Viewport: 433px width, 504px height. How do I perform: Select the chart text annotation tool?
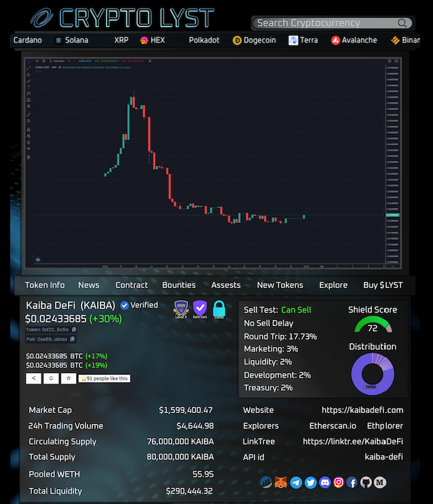(x=29, y=87)
